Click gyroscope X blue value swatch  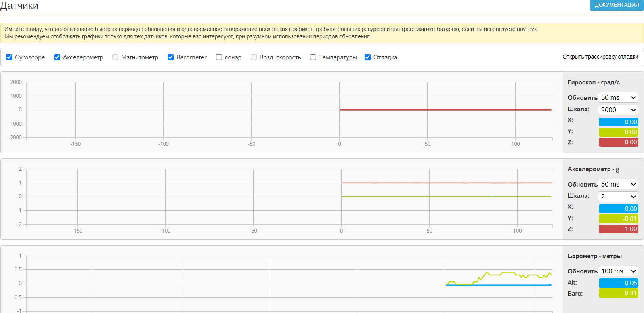tap(618, 122)
